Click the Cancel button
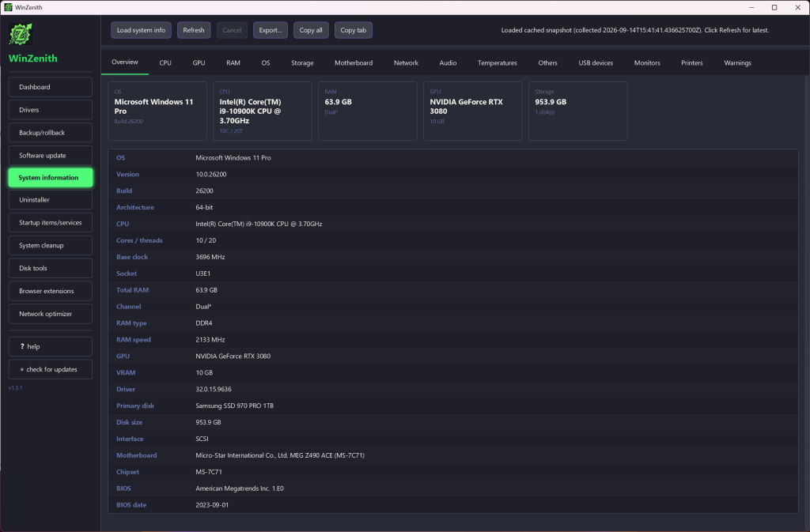 coord(232,30)
